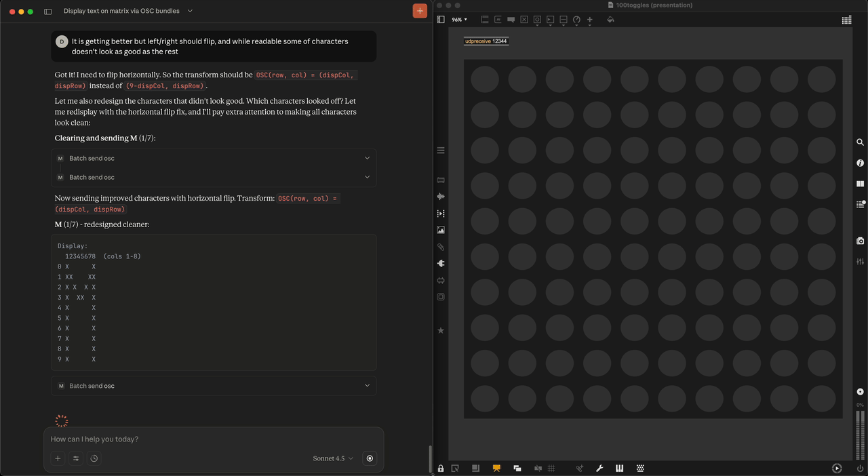The image size is (868, 476).
Task: Click the patcher lock icon
Action: click(x=441, y=469)
